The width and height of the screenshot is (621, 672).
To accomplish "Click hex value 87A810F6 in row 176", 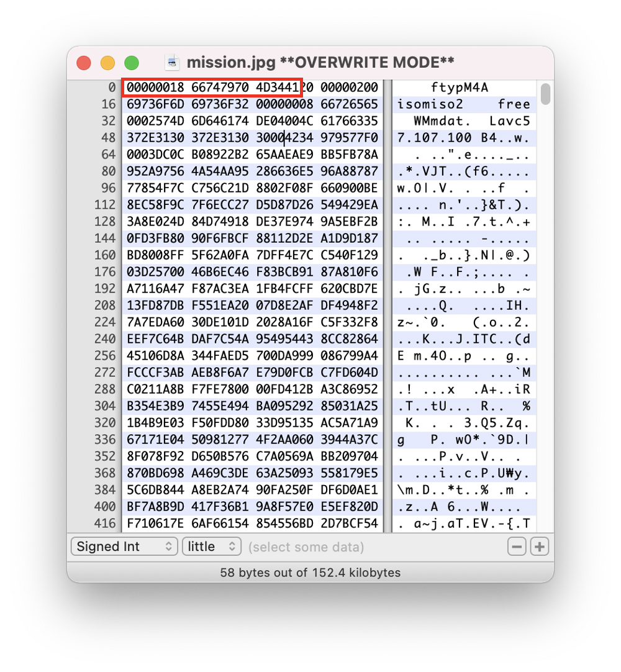I will tap(349, 271).
